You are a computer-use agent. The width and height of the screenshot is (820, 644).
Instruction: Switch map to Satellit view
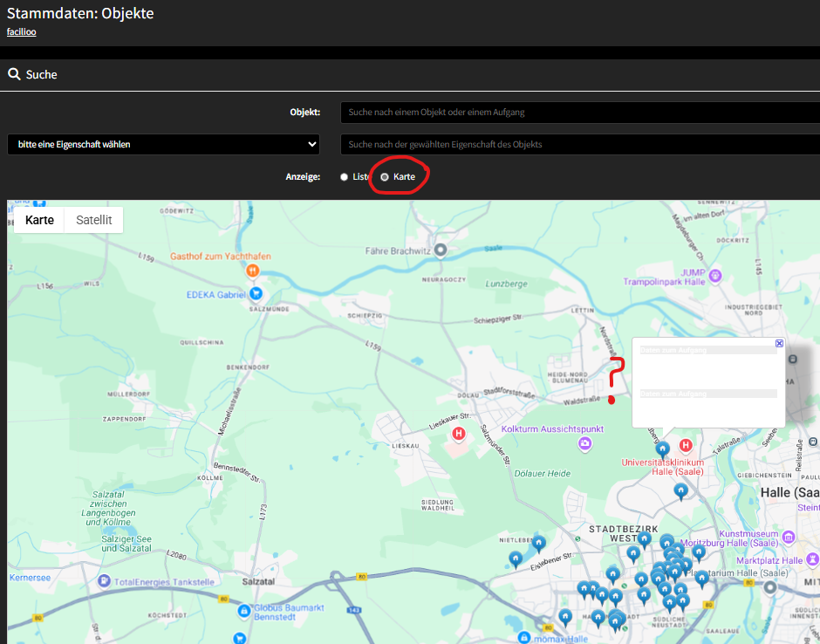tap(94, 220)
